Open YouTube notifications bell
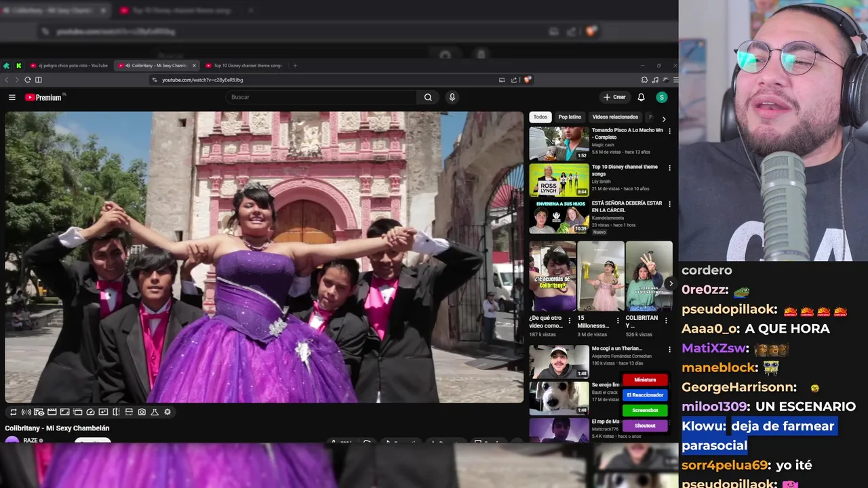The height and width of the screenshot is (488, 868). point(641,97)
